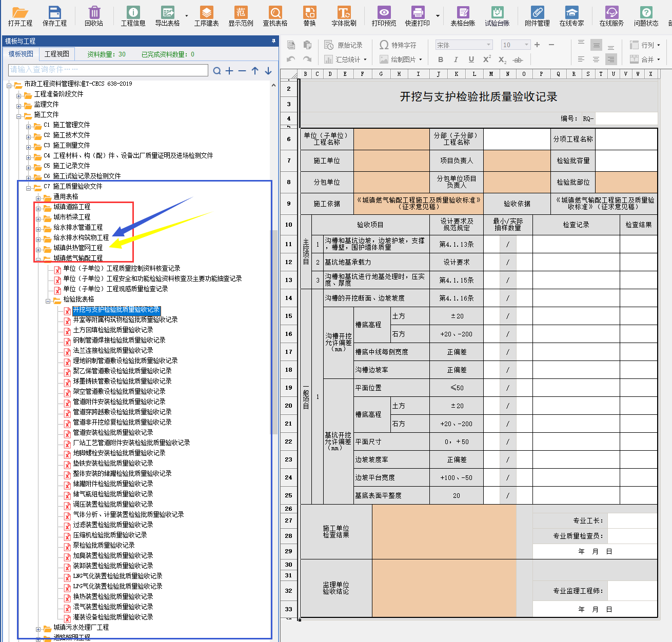Screen dimensions: 672x642
Task: Open the 字体批刷 tool
Action: coord(344,16)
